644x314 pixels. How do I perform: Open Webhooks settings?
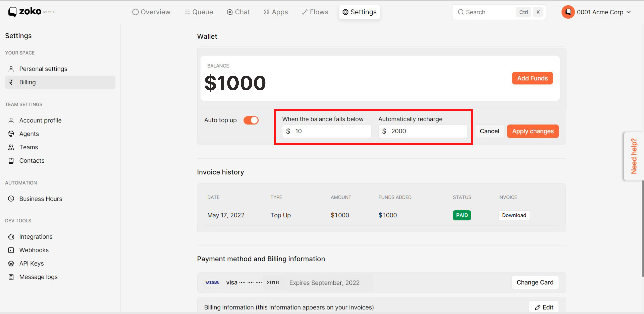click(x=60, y=250)
